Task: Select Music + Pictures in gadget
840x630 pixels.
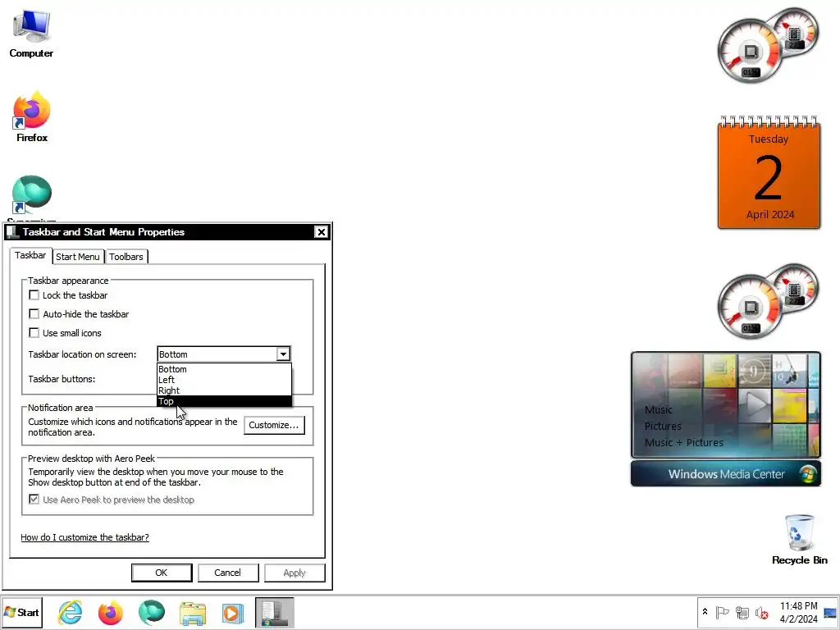Action: point(684,442)
